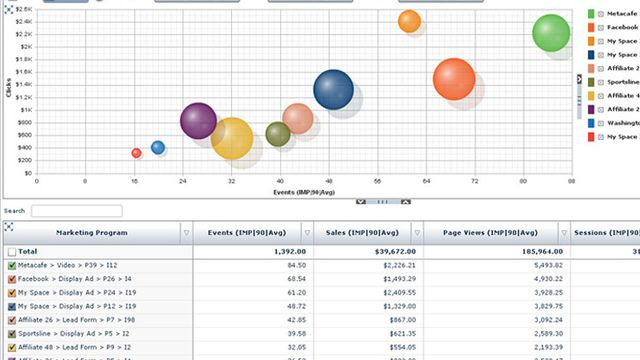This screenshot has width=640, height=360.
Task: Open the Sales (IMP|90|Avg) column filter dropdown
Action: click(417, 233)
